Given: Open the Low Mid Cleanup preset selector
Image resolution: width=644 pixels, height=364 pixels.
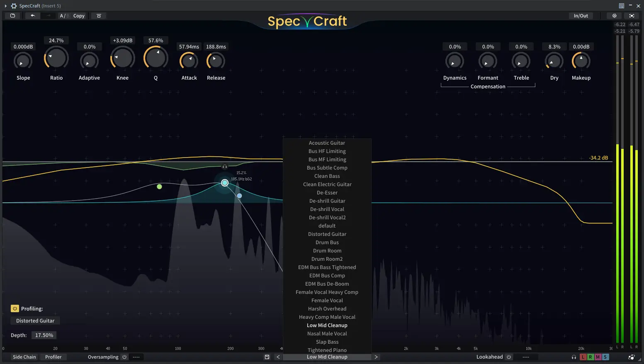Looking at the screenshot, I should click(327, 357).
